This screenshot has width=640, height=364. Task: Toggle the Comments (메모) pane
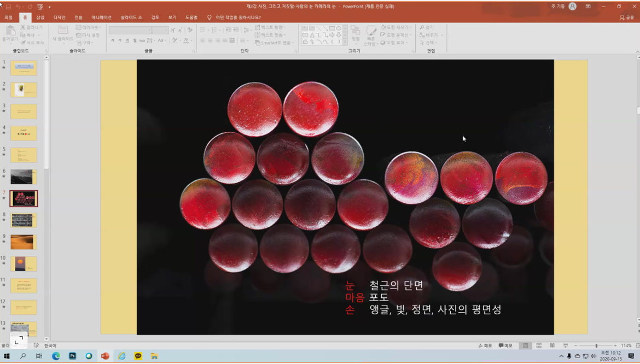point(505,346)
